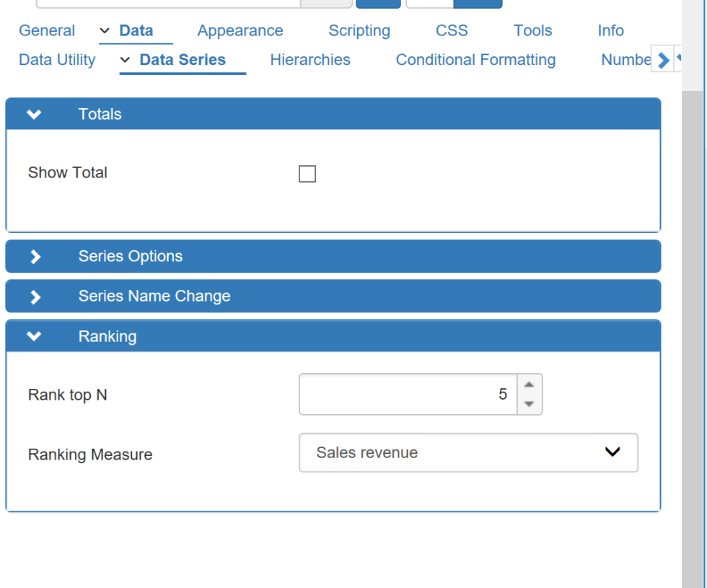707x588 pixels.
Task: Click the chevron beside the Data Series tab
Action: pyautogui.click(x=124, y=60)
